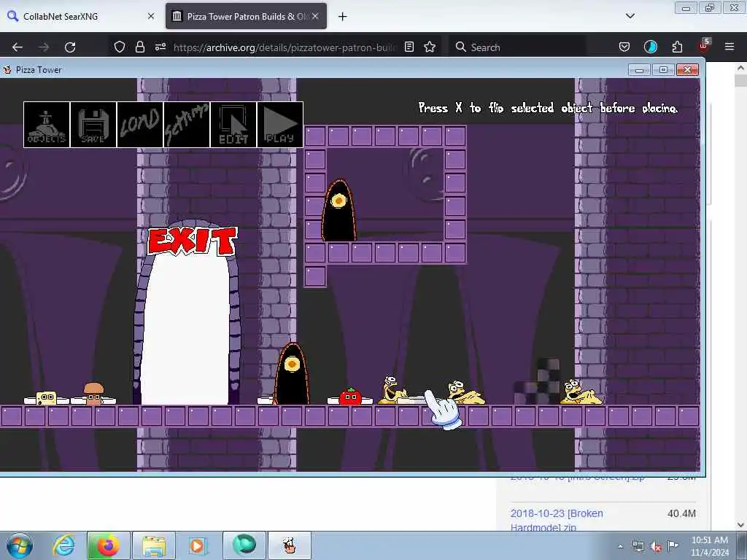Bookmark this page with star icon
This screenshot has height=560, width=747.
point(430,47)
